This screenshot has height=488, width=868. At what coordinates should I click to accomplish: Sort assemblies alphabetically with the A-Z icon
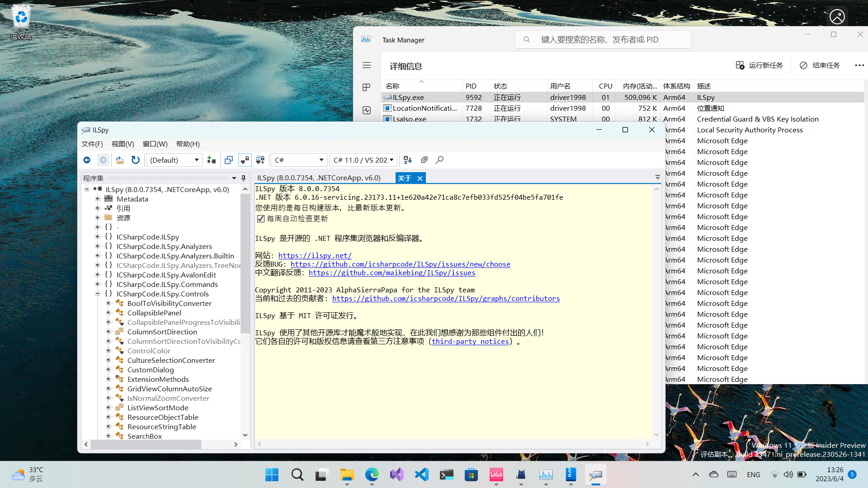click(407, 160)
